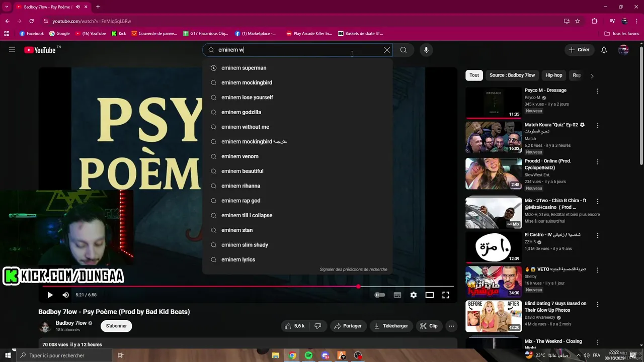
Task: Open File Explorer from the taskbar
Action: tap(276, 355)
